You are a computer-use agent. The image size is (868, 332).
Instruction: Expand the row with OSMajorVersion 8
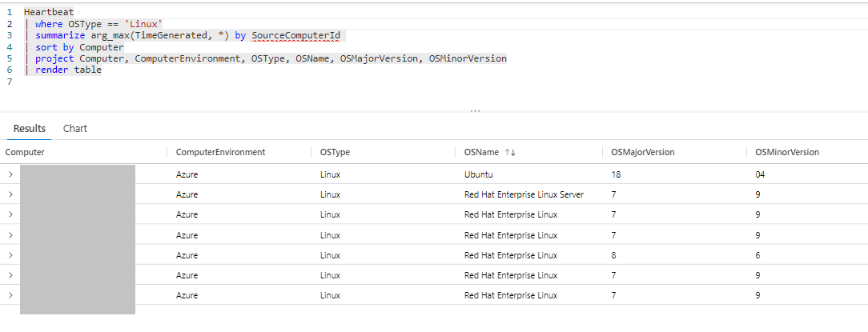click(x=10, y=255)
